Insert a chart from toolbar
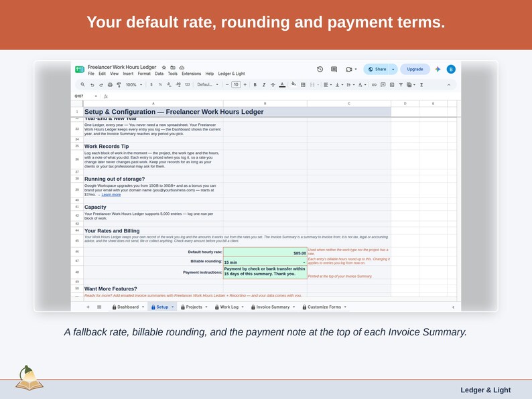The height and width of the screenshot is (399, 532). click(392, 85)
